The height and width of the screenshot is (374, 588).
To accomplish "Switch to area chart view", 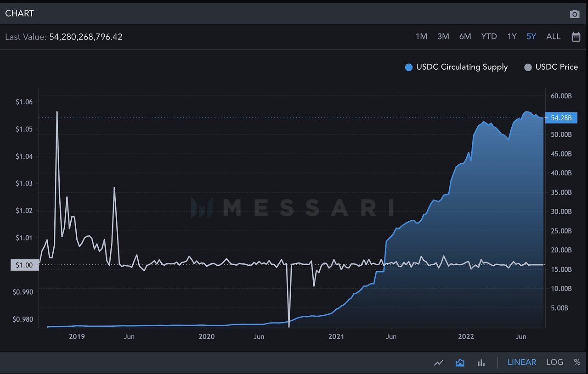I will pyautogui.click(x=460, y=363).
